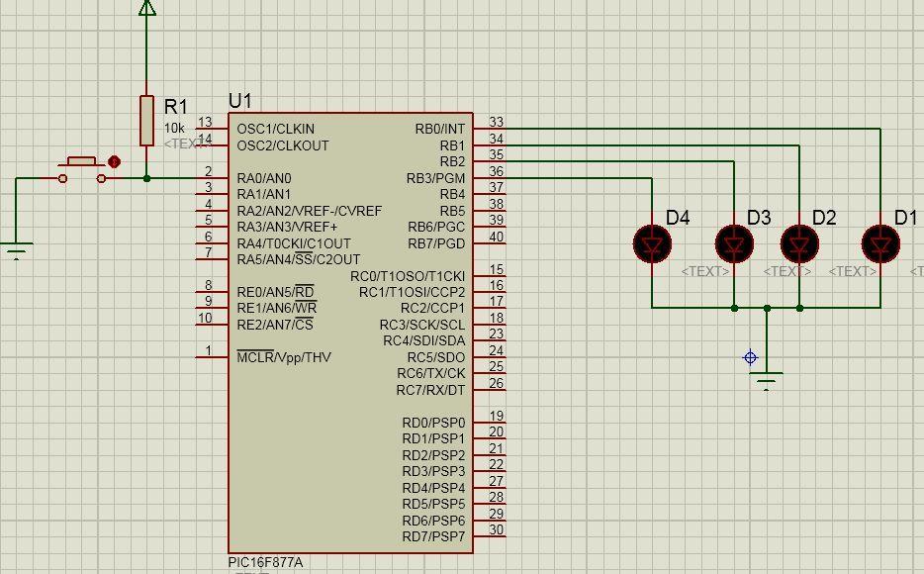
Task: Click pin label RC0/T1OSO/T1CKI
Action: pos(408,276)
